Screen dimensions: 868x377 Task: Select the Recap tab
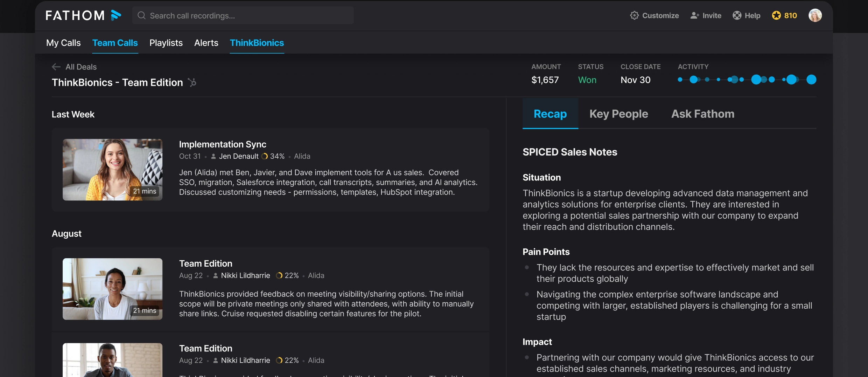tap(550, 114)
